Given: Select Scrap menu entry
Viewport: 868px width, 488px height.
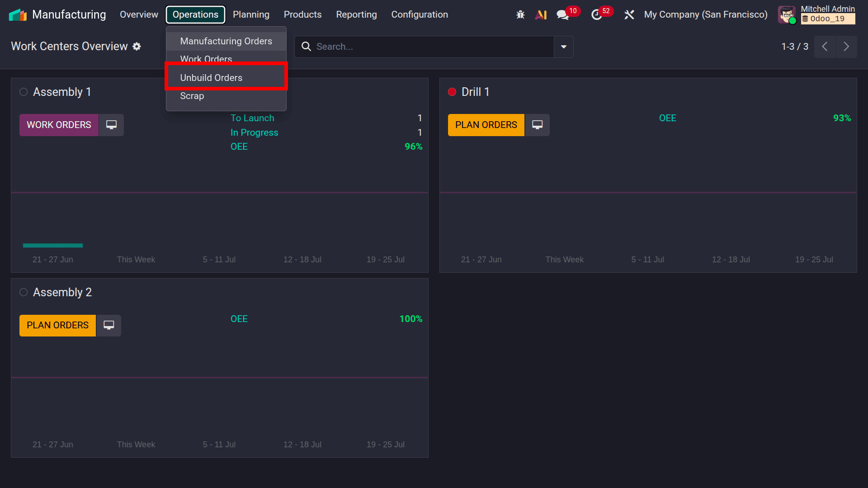Looking at the screenshot, I should click(x=226, y=96).
